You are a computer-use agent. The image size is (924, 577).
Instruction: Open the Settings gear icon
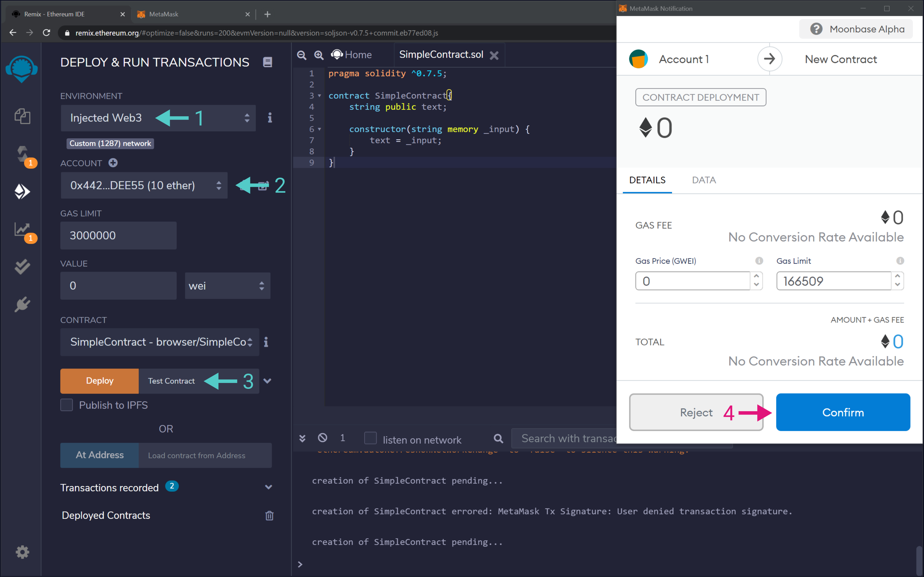tap(22, 552)
